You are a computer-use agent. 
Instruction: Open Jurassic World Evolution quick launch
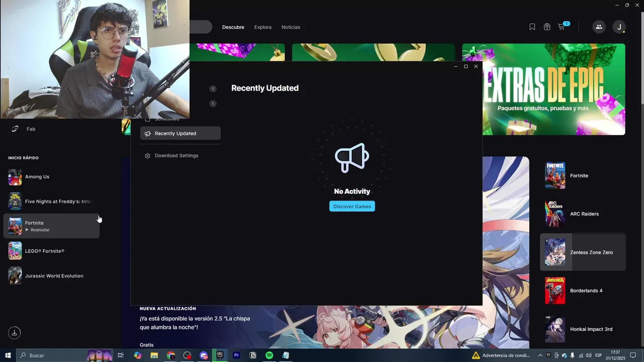coord(51,276)
